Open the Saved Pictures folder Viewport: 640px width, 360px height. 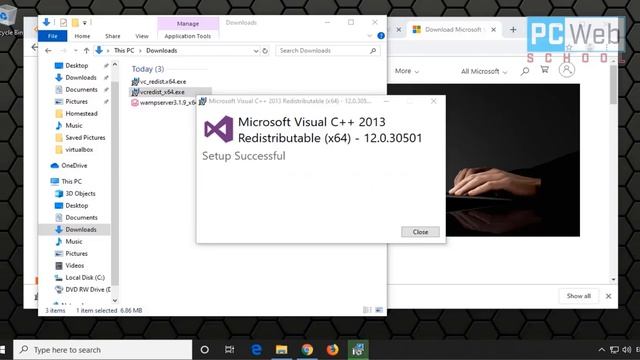(85, 138)
